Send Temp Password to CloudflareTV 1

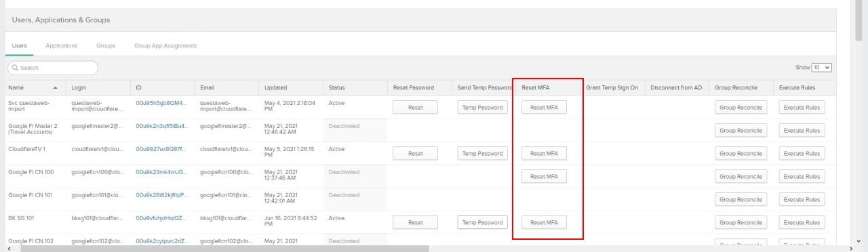tap(483, 154)
